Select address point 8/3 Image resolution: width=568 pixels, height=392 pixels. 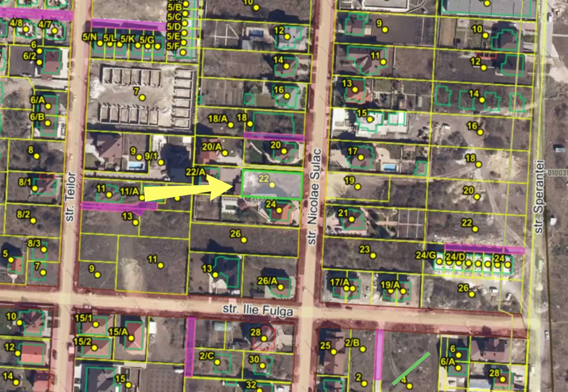tap(43, 250)
